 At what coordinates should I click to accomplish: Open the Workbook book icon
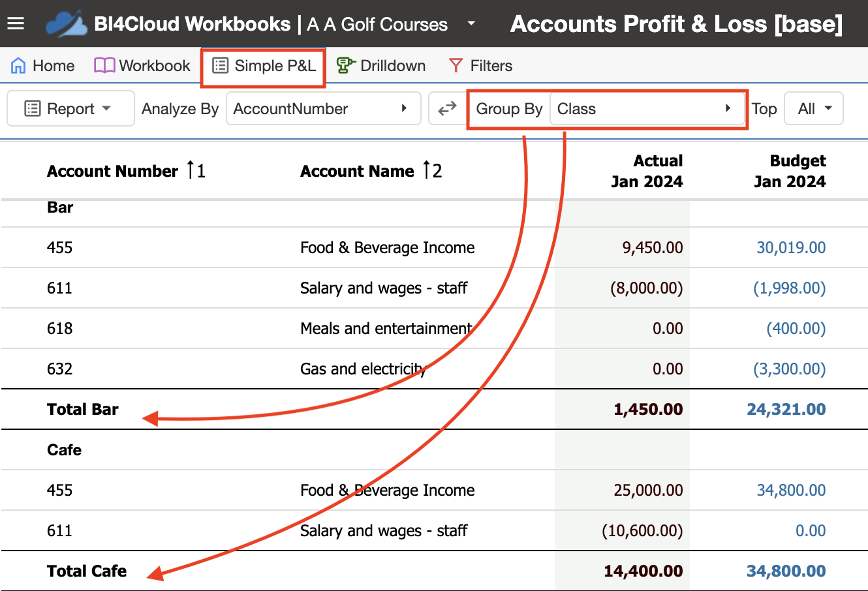[x=104, y=66]
